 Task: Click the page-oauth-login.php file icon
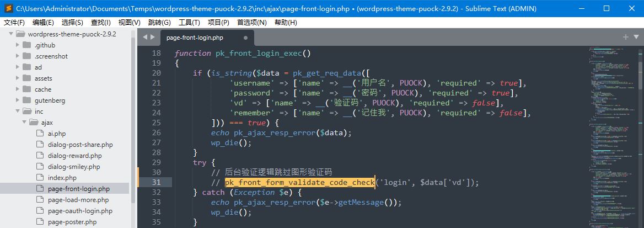(x=40, y=211)
